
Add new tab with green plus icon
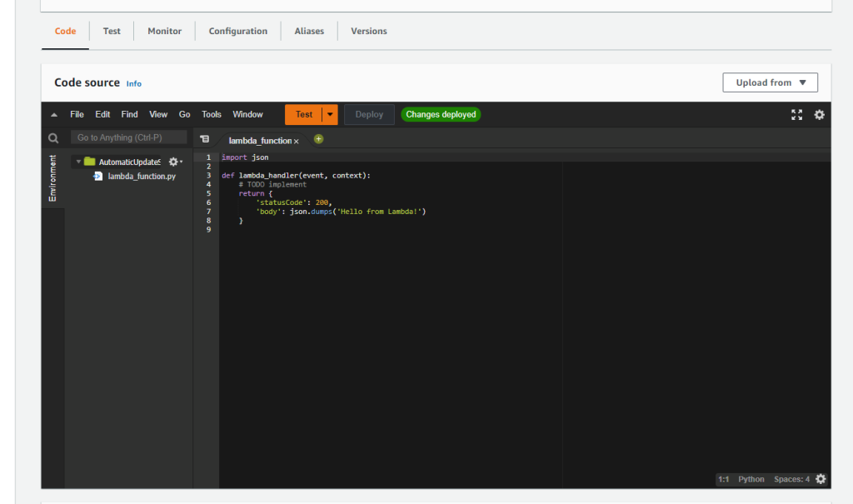[x=318, y=139]
